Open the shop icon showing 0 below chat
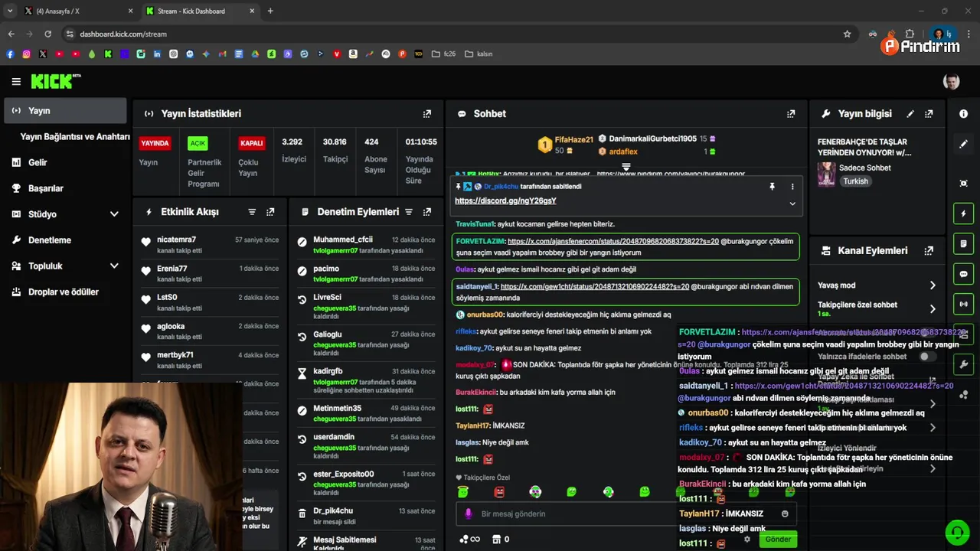Viewport: 980px width, 551px height. (x=501, y=539)
